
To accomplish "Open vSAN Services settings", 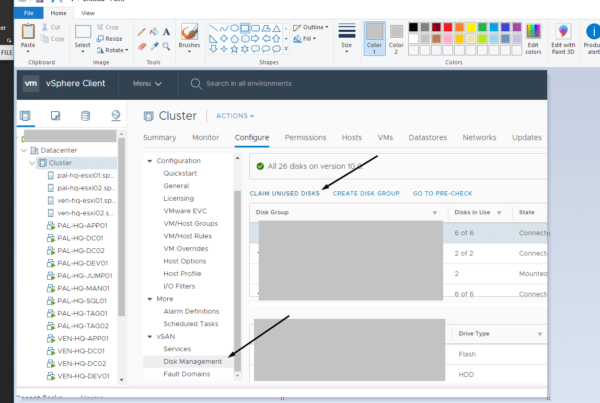I will pyautogui.click(x=177, y=349).
